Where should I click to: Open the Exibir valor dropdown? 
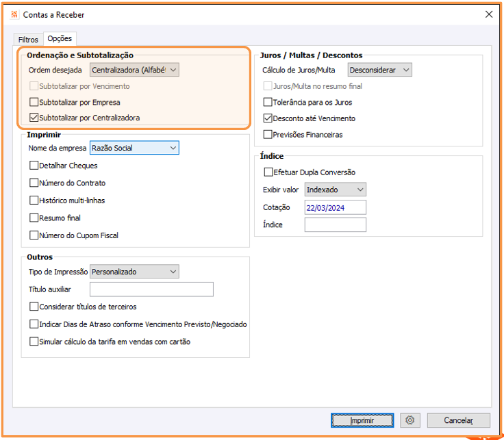tap(336, 190)
